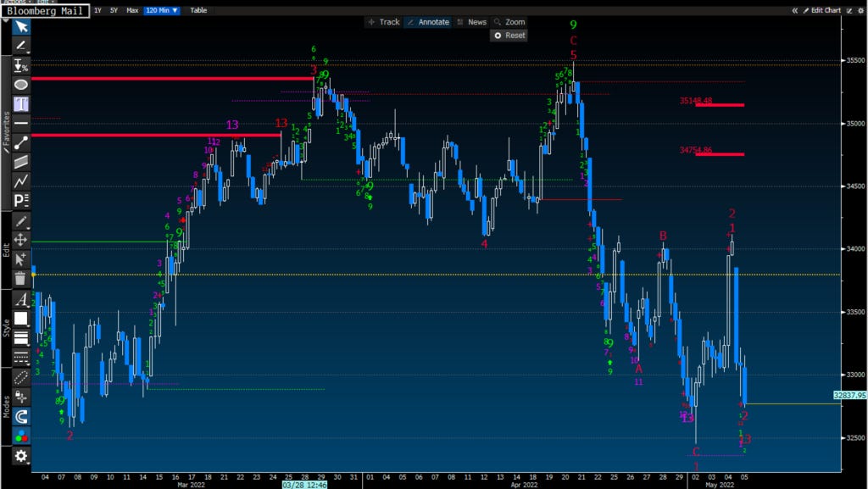Open the dashed line pattern option

21,358
